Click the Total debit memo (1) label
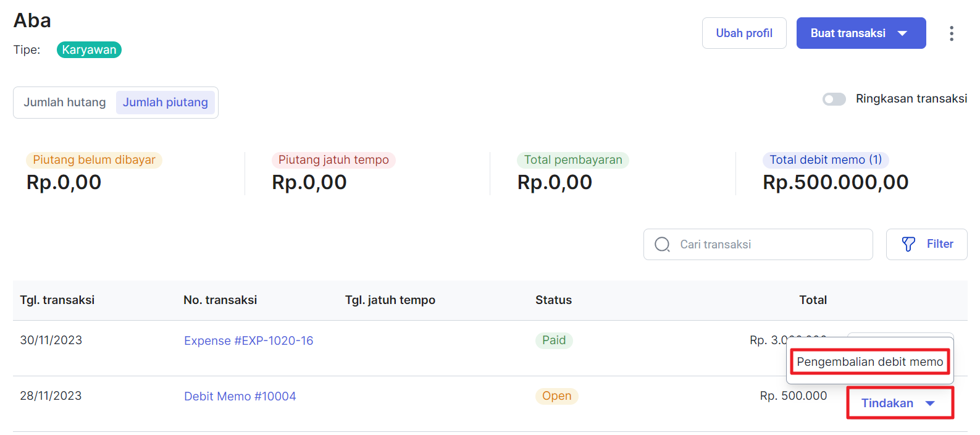The width and height of the screenshot is (980, 435). [826, 160]
